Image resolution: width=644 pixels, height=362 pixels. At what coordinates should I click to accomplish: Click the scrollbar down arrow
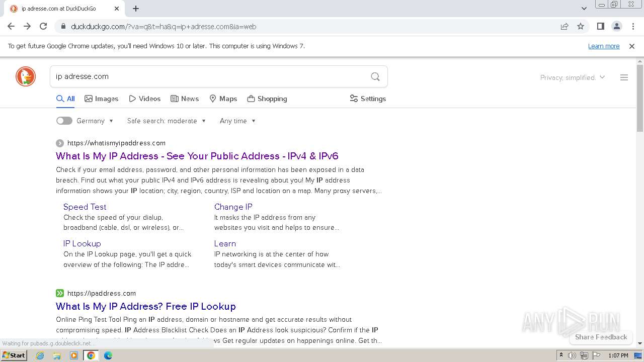tap(640, 343)
